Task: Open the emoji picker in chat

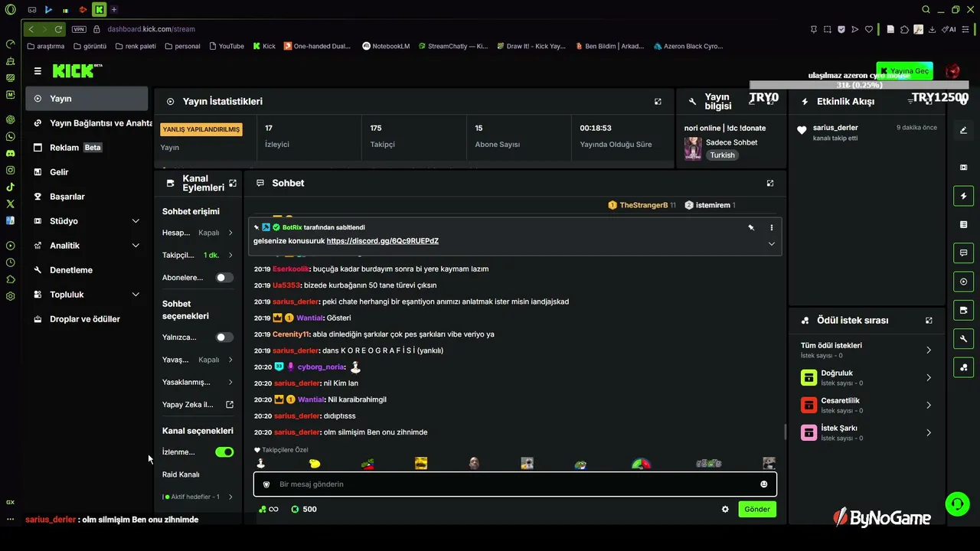Action: tap(763, 484)
